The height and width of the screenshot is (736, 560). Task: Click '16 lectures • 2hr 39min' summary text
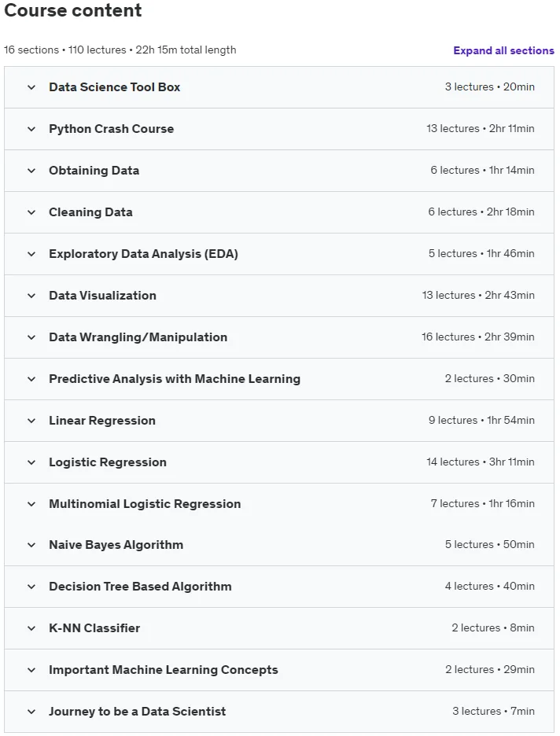tap(478, 337)
